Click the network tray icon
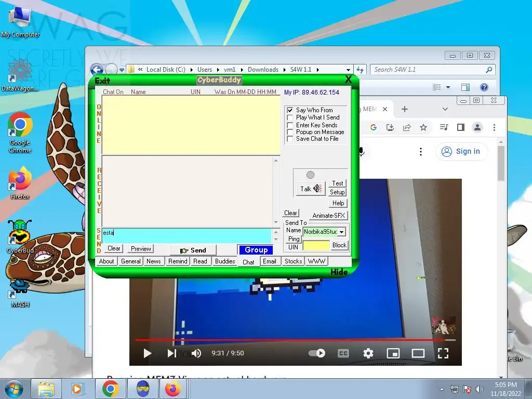The image size is (532, 399). 454,389
